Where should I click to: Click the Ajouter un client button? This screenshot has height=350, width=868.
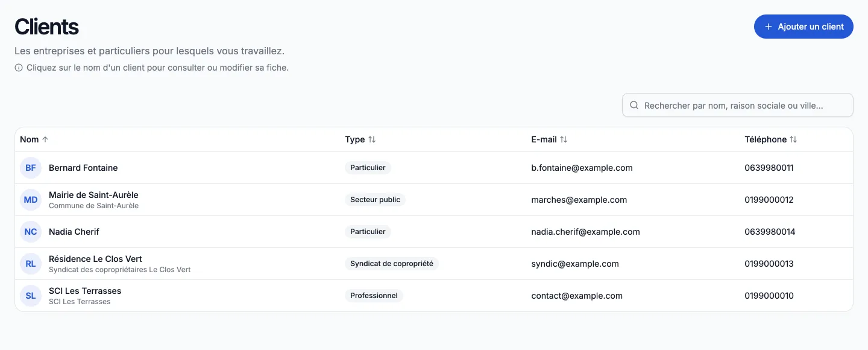coord(804,27)
